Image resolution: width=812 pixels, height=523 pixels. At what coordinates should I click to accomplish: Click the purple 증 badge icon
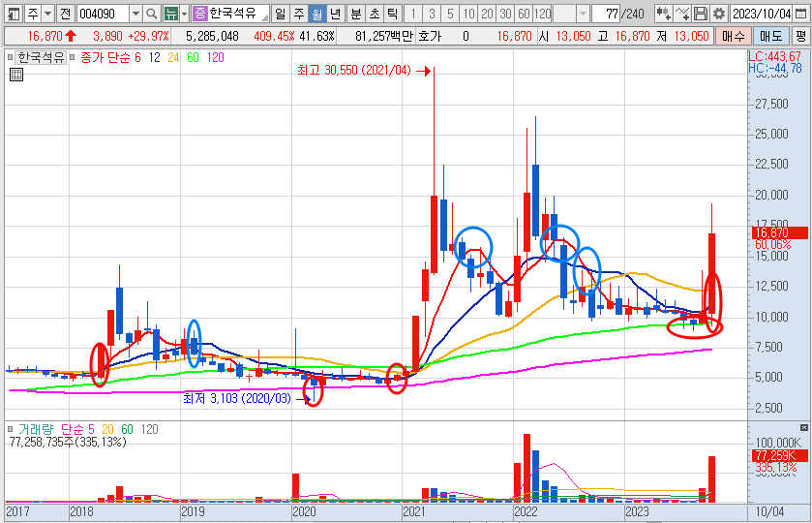pyautogui.click(x=199, y=14)
